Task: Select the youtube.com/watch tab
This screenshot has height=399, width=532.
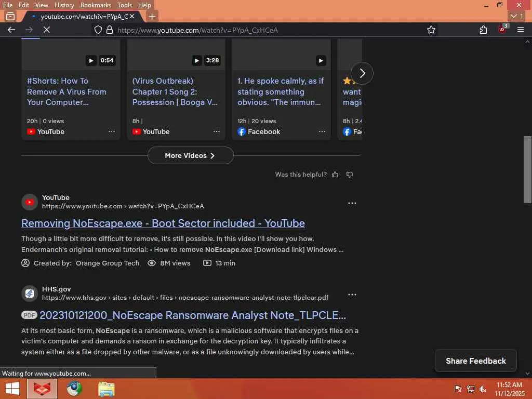Action: click(x=82, y=16)
